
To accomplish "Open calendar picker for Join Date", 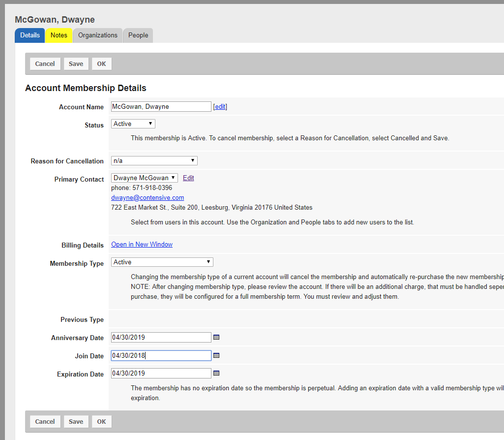I will 216,355.
